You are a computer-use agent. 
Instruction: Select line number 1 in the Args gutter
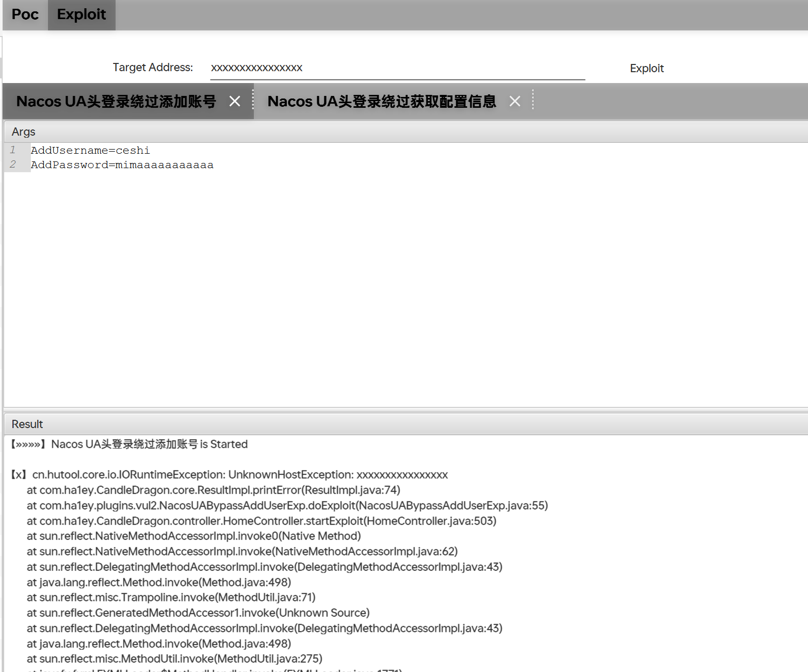click(x=13, y=150)
